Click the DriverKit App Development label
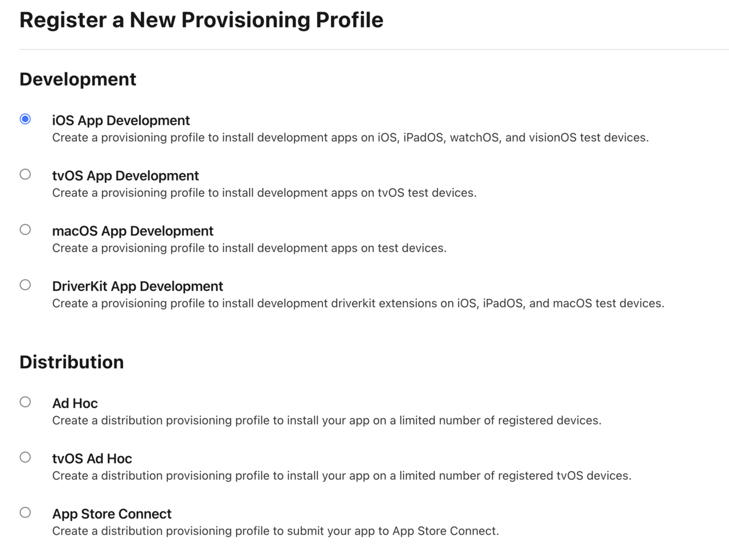The height and width of the screenshot is (560, 729). click(137, 286)
